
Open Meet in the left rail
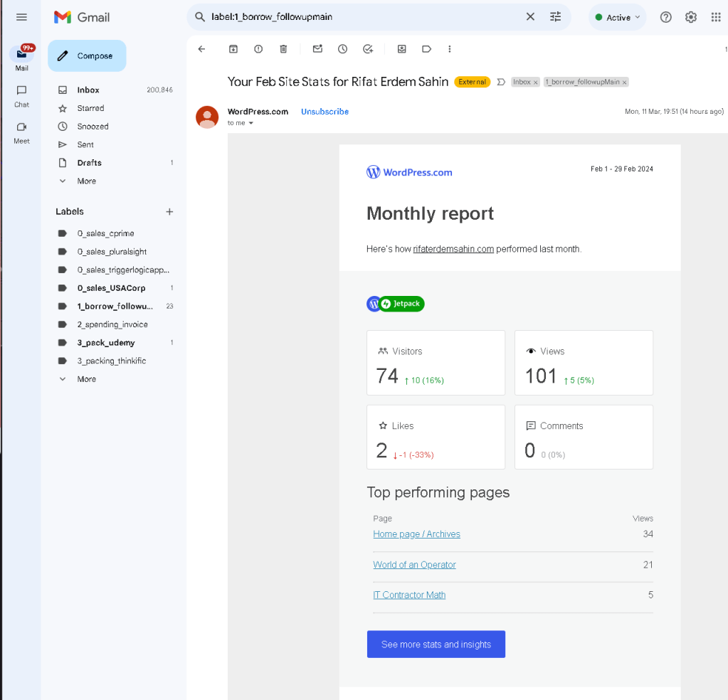[x=21, y=133]
